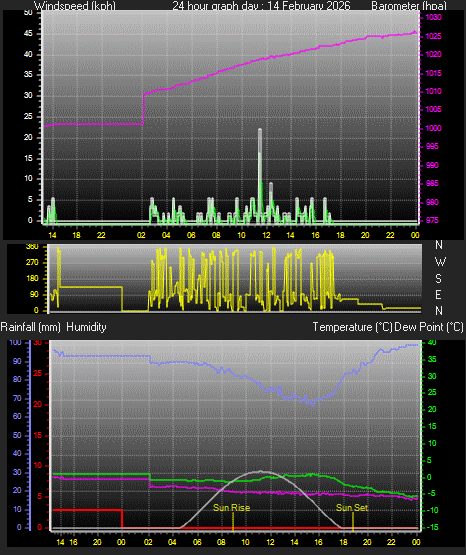Click the 360 value on wind direction axis
The image size is (466, 555).
32,247
